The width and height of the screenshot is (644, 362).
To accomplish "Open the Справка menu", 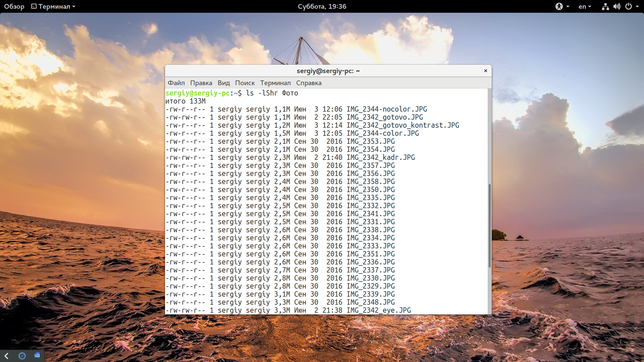I will pyautogui.click(x=309, y=83).
